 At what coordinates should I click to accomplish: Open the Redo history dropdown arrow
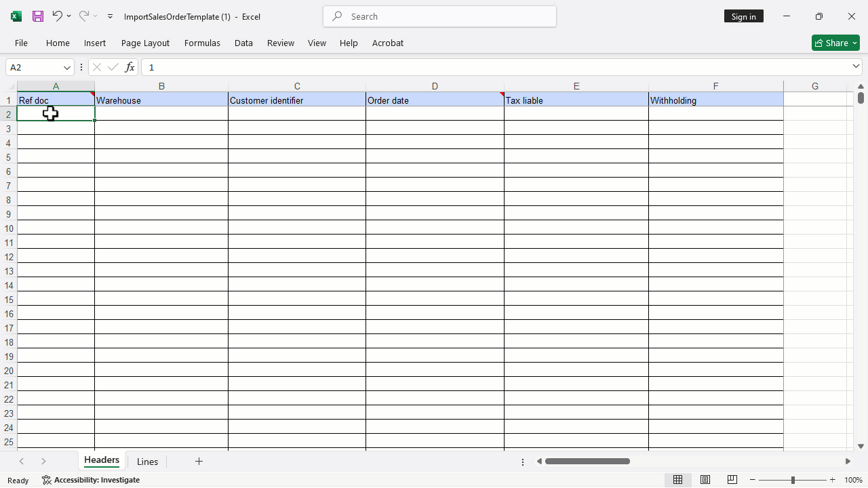point(95,16)
